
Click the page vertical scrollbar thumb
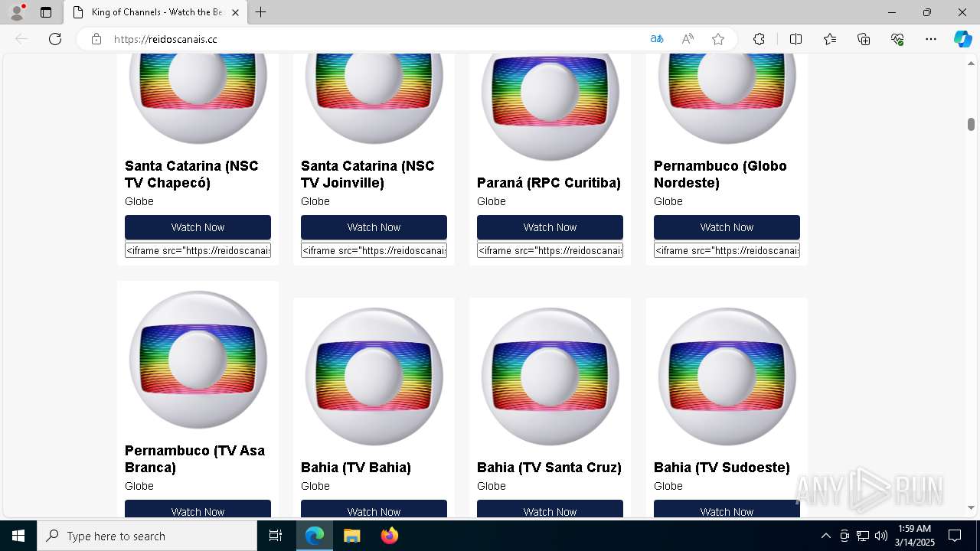pyautogui.click(x=971, y=124)
